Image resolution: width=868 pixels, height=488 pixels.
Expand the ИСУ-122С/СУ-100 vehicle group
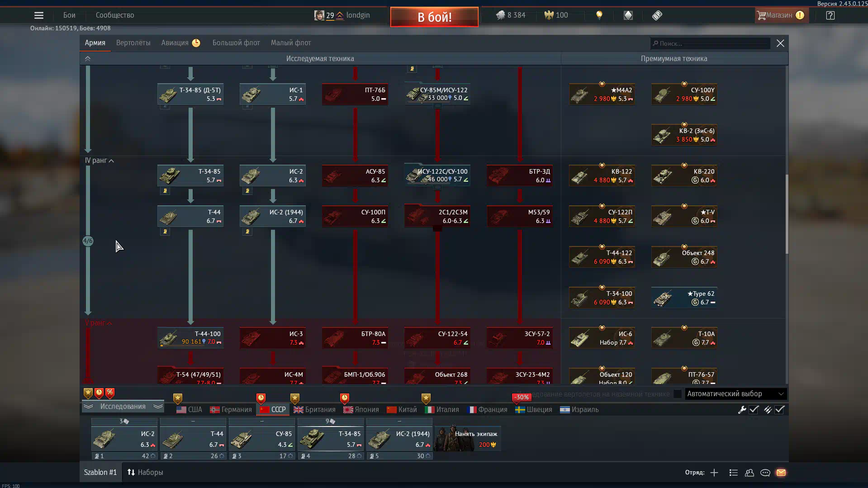click(x=437, y=175)
